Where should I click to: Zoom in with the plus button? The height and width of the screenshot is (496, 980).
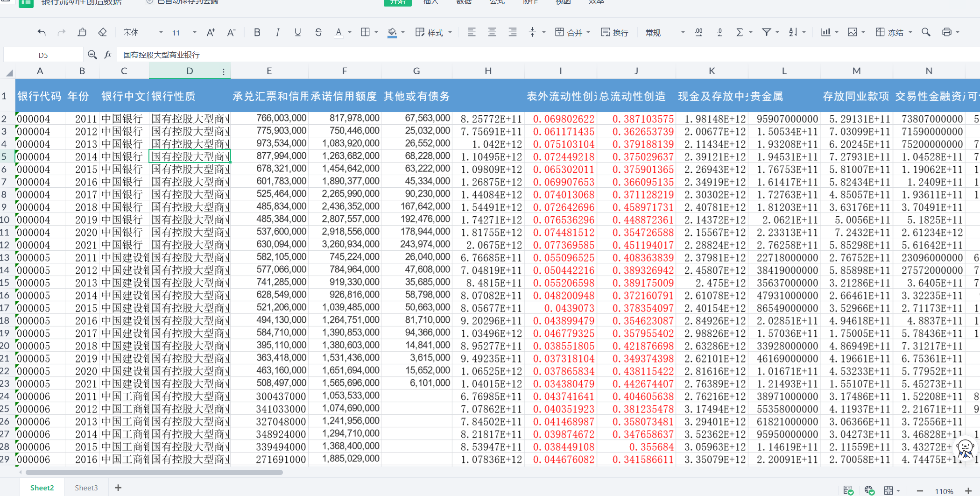click(x=968, y=491)
